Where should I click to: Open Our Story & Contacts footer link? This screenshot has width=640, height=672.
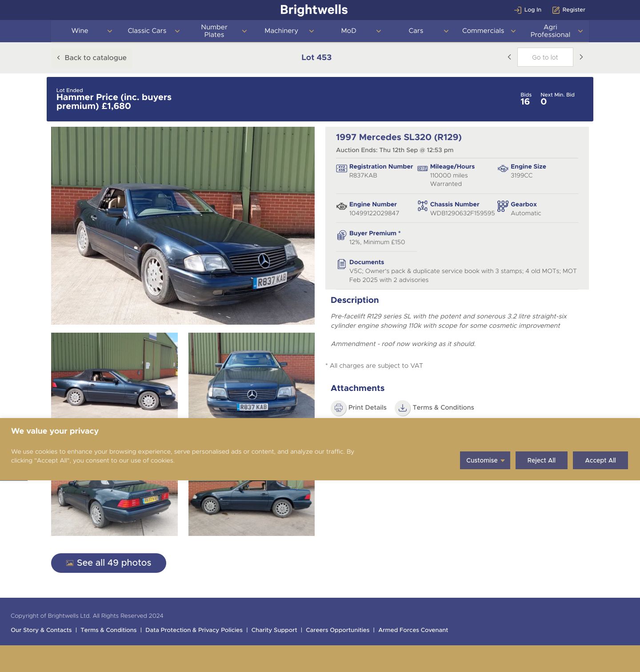pos(41,630)
